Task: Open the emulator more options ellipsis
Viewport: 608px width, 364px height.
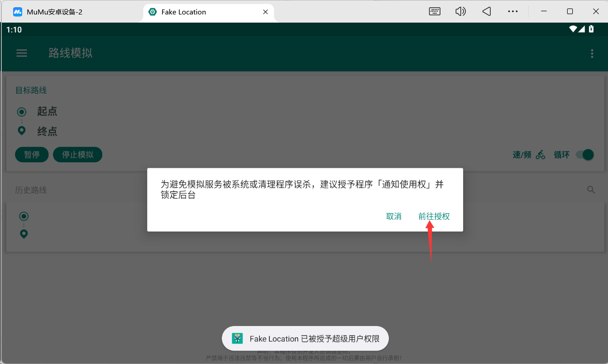Action: [x=512, y=12]
